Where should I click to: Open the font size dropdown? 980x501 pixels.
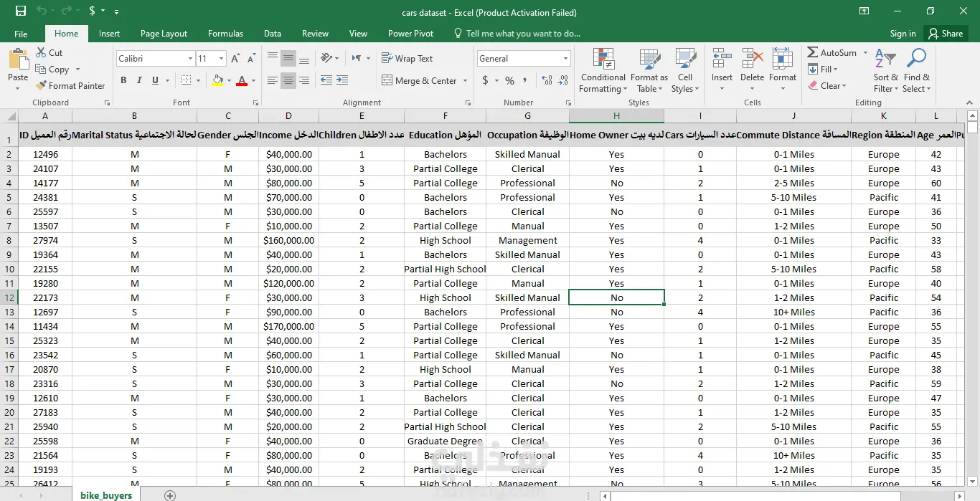point(221,59)
